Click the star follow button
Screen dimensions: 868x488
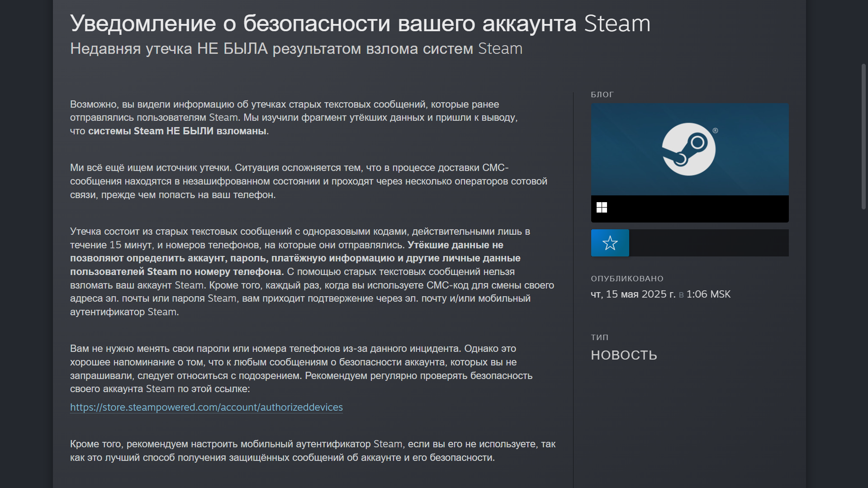click(x=610, y=243)
